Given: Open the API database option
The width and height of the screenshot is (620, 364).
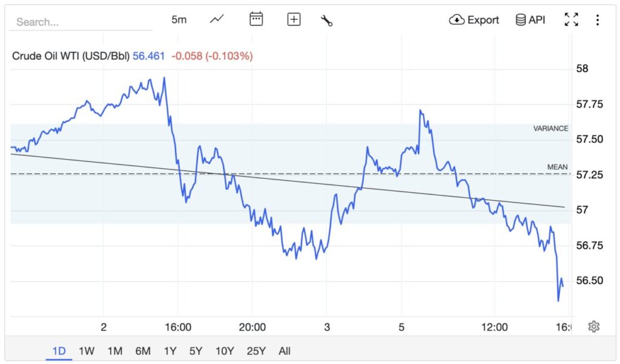Looking at the screenshot, I should pyautogui.click(x=530, y=20).
